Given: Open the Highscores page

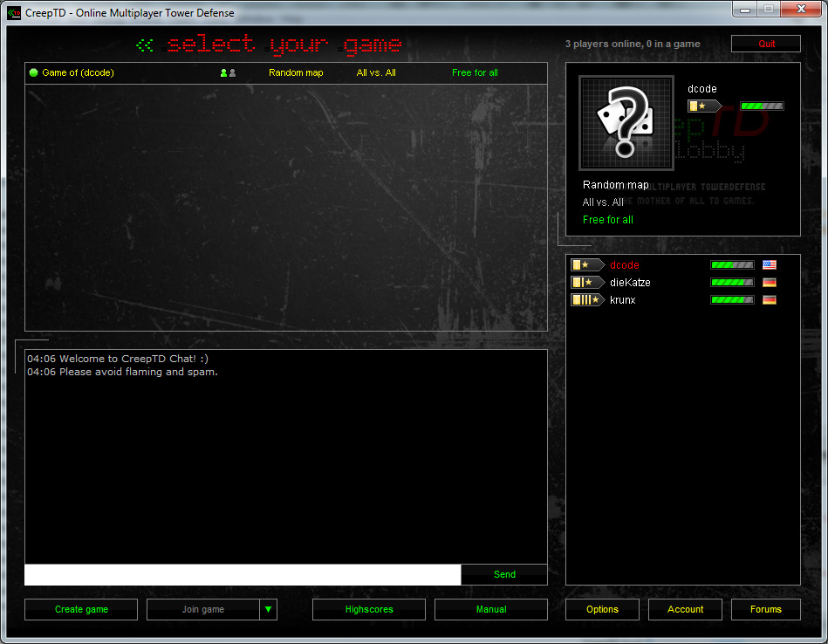Looking at the screenshot, I should (x=369, y=609).
